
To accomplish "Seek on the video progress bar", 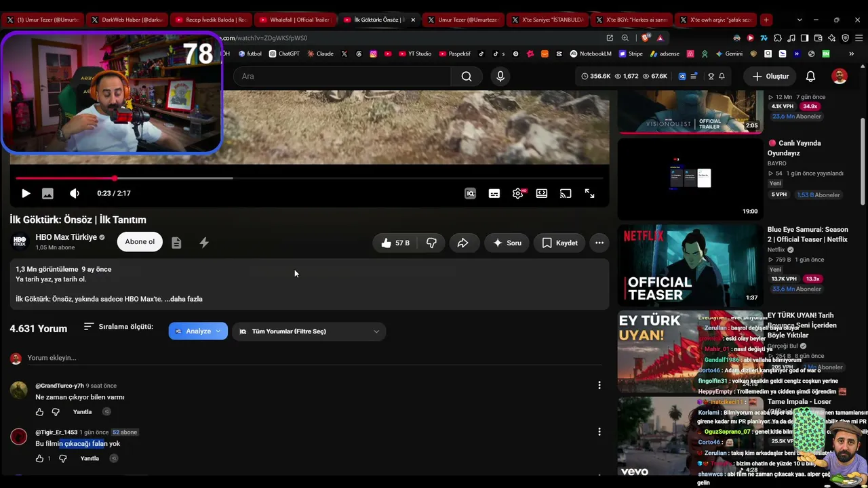I will point(310,178).
